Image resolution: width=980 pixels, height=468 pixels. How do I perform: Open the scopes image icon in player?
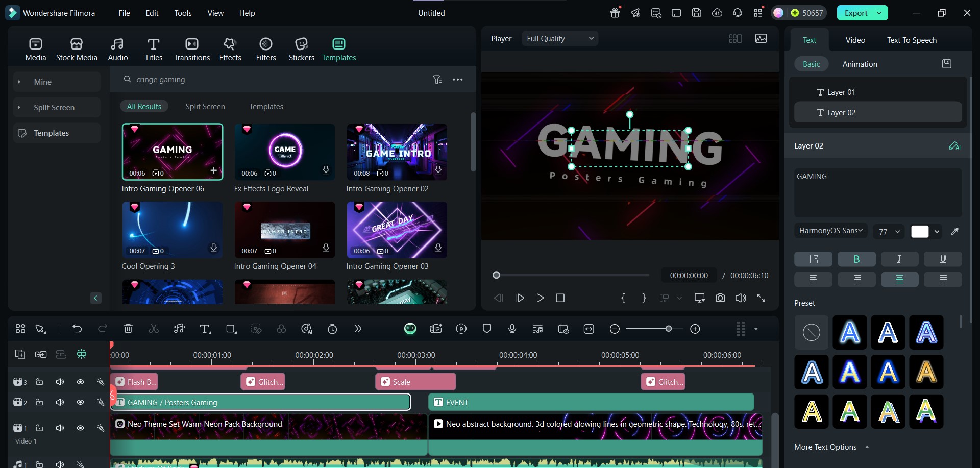click(x=761, y=39)
